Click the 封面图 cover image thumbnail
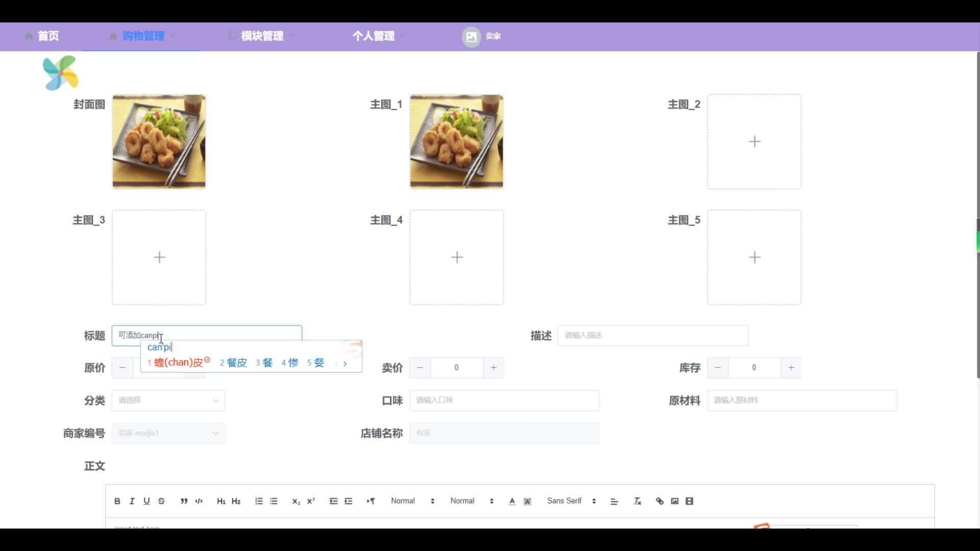 point(159,141)
